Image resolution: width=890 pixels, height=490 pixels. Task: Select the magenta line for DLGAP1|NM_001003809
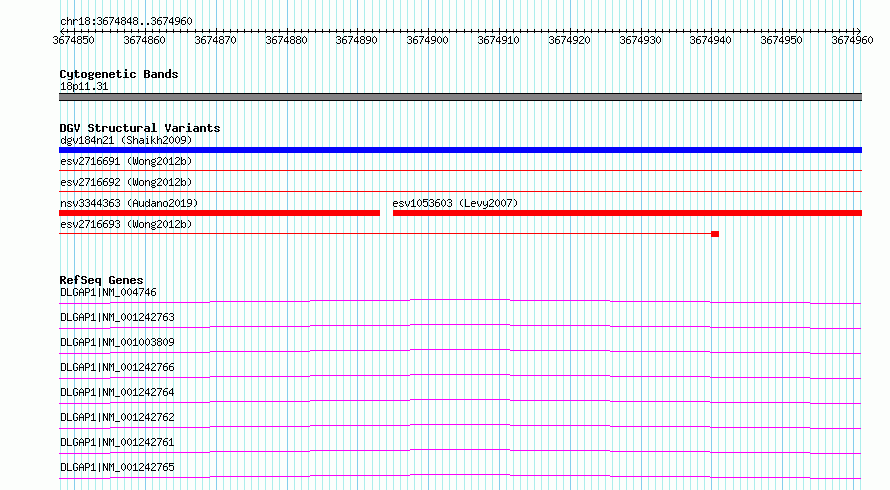tap(460, 351)
